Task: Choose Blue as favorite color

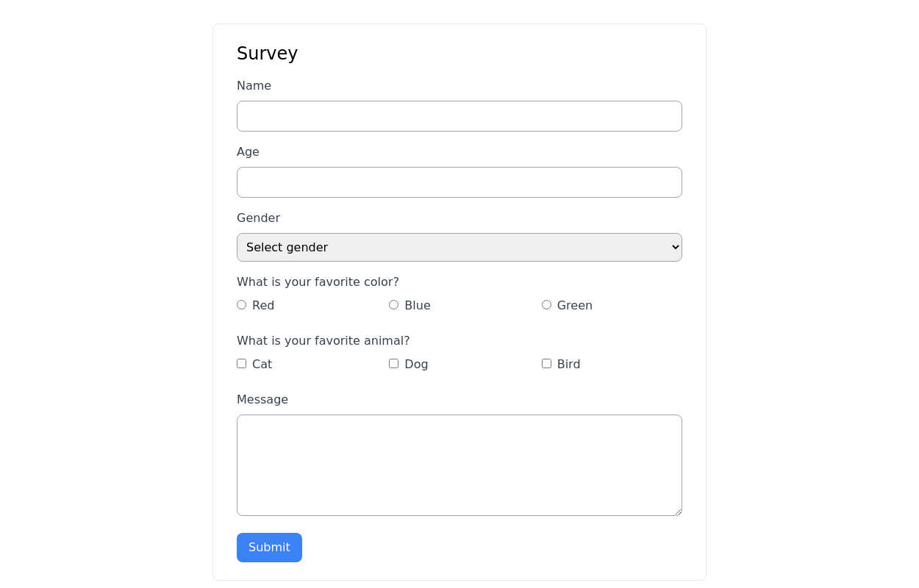Action: pos(394,305)
